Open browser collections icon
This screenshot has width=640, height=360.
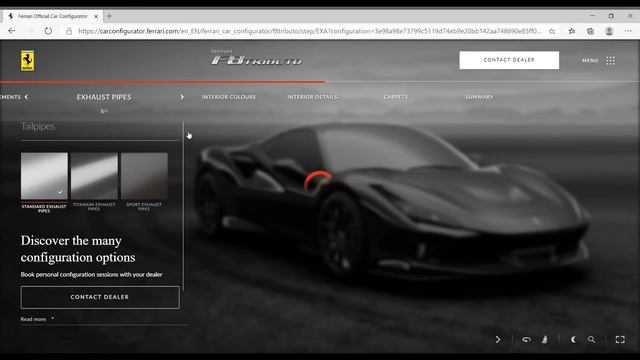pyautogui.click(x=590, y=31)
